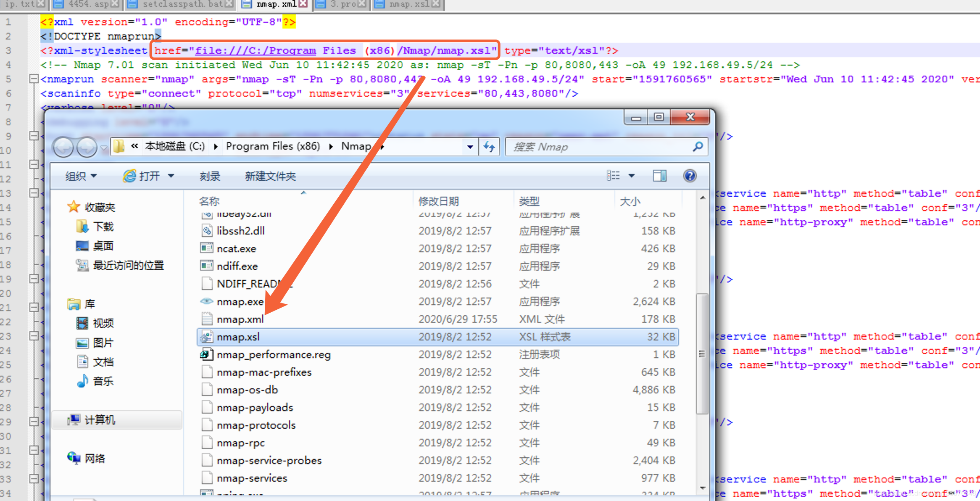Expand the address bar history dropdown
Screen dimensions: 980x501
click(x=470, y=147)
